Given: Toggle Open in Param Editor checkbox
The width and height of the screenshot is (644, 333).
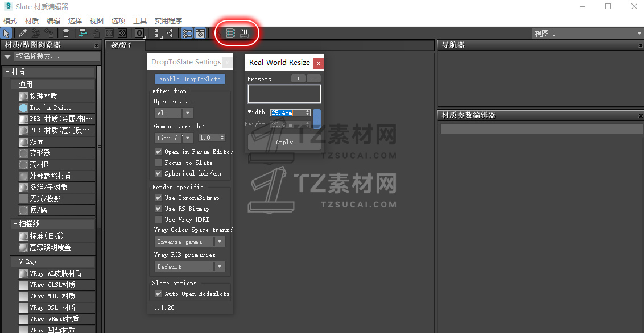Looking at the screenshot, I should 159,152.
